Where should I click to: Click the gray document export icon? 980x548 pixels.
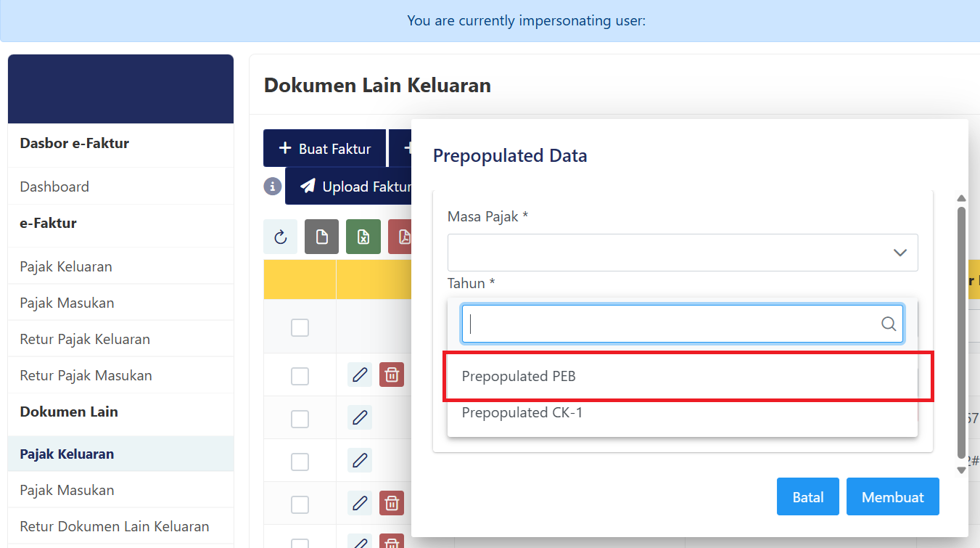321,237
